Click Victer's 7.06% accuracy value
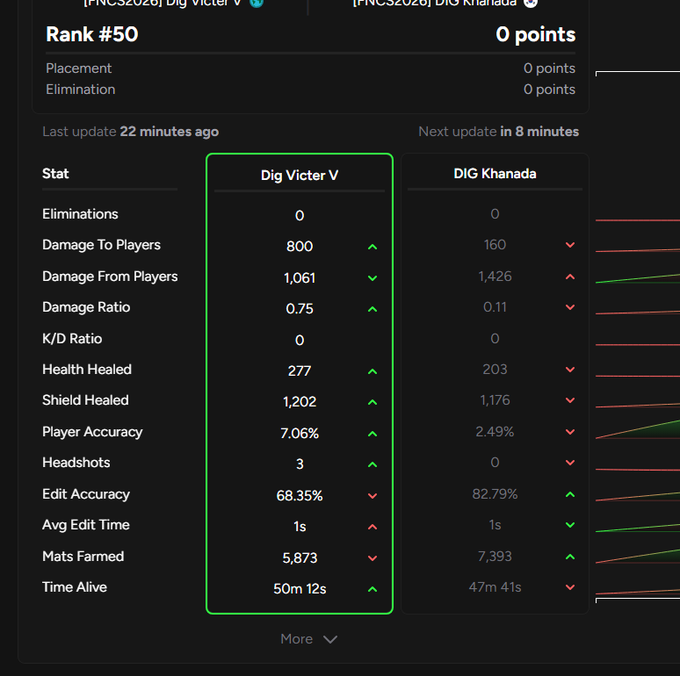Screen dimensions: 680x676 click(299, 433)
